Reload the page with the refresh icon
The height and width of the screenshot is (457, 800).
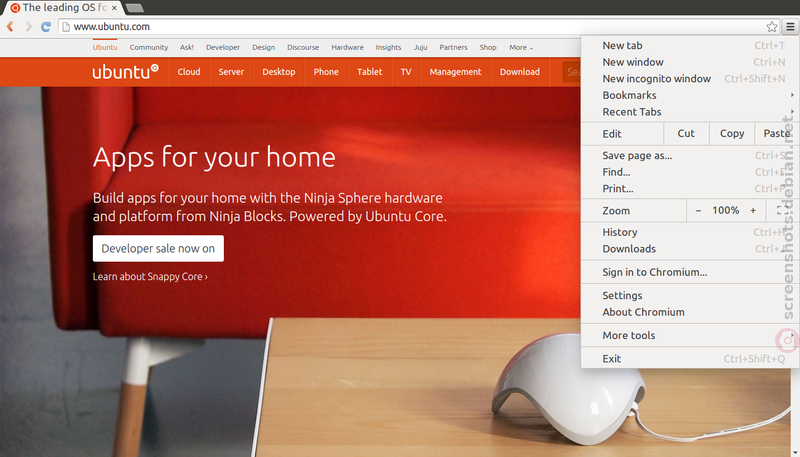[x=46, y=27]
